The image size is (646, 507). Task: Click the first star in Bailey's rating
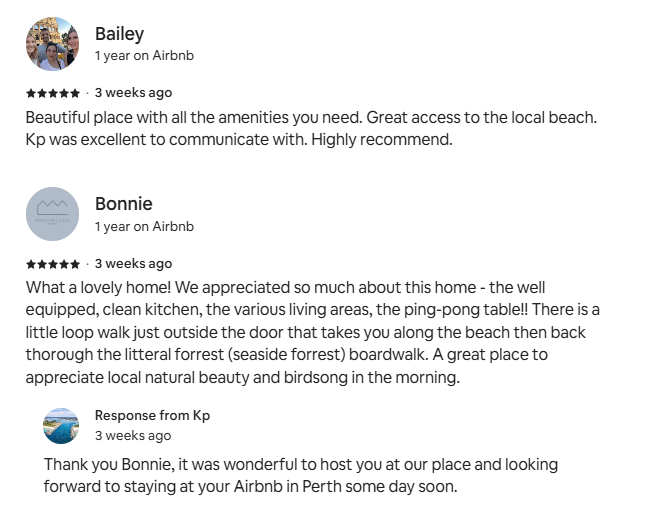[30, 93]
